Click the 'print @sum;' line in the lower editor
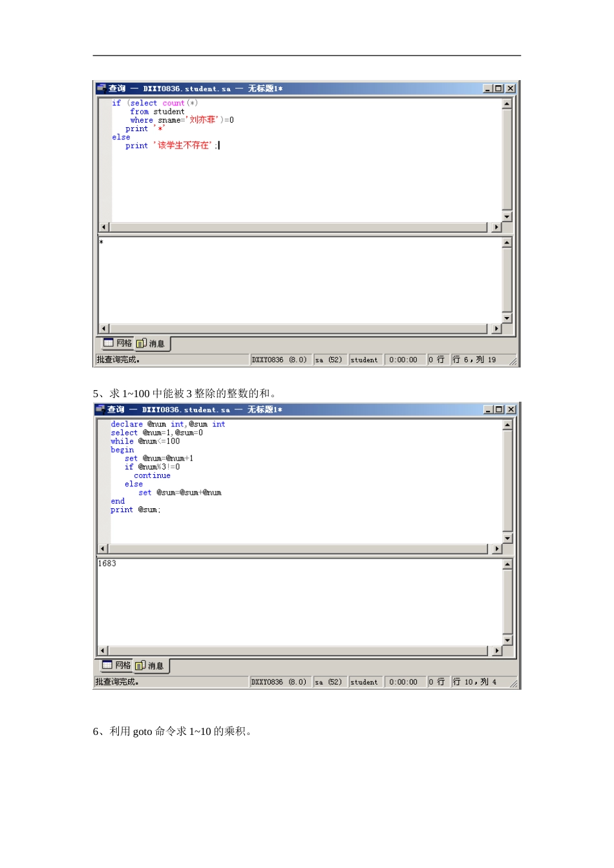The image size is (614, 868). pos(136,510)
